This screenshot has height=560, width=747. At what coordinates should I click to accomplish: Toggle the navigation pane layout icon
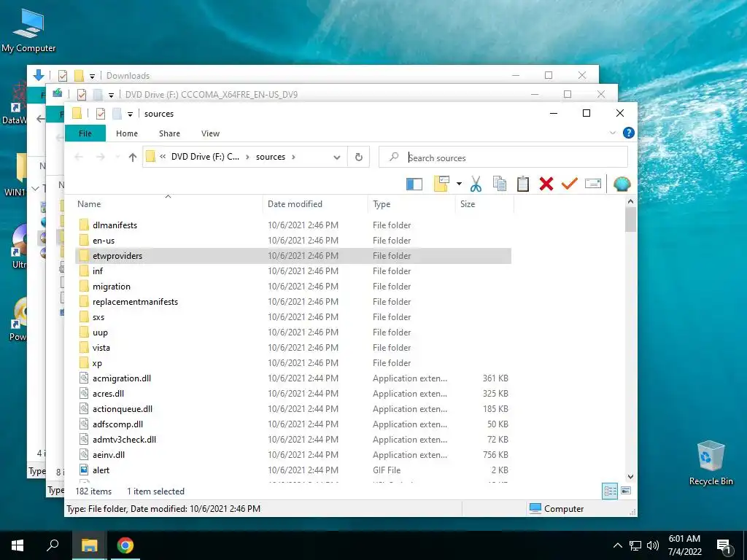coord(414,184)
